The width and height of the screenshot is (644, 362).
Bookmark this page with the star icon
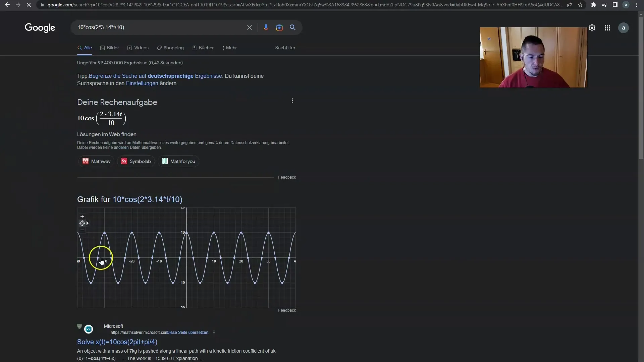pos(580,5)
